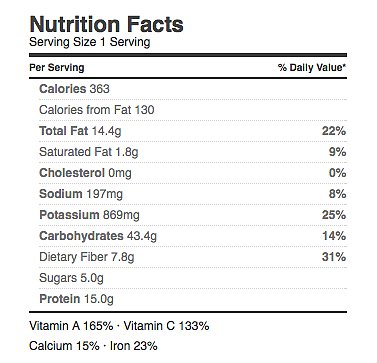Select the Sugars 5.0g line
This screenshot has height=363, width=377.
(71, 278)
